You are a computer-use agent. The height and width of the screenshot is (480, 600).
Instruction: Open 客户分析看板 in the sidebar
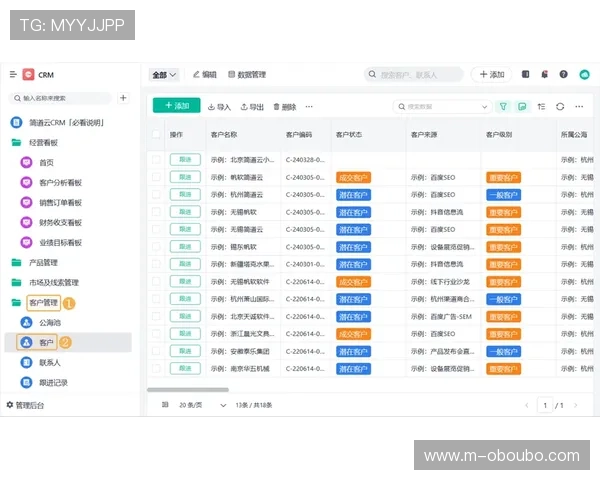(x=60, y=183)
